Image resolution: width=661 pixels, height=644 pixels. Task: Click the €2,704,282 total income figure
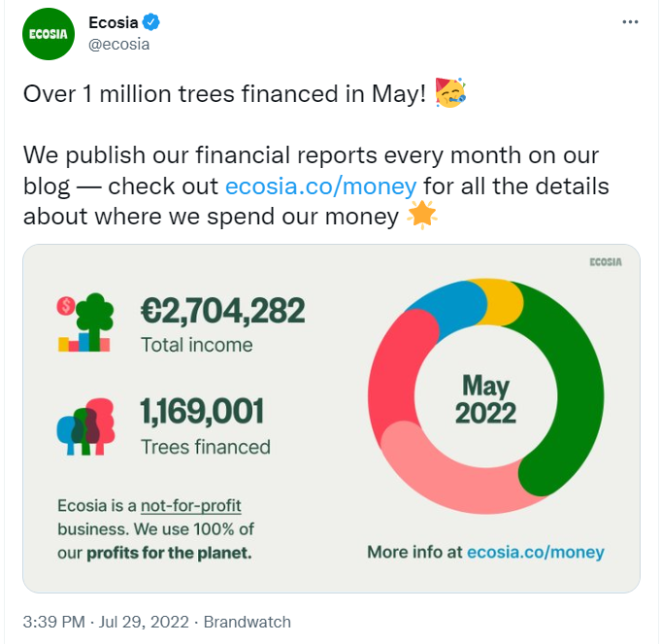pos(222,311)
